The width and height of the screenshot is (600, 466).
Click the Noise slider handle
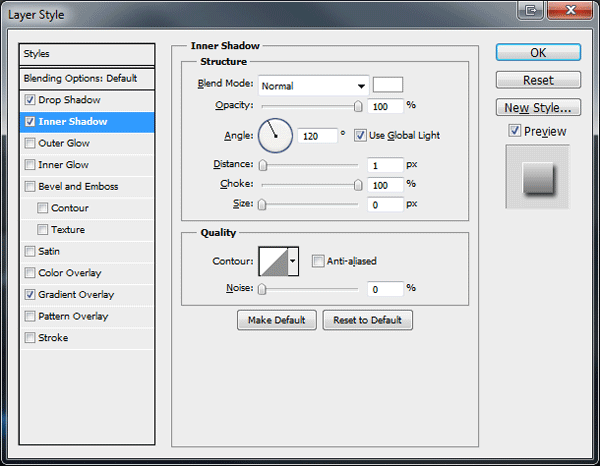262,289
